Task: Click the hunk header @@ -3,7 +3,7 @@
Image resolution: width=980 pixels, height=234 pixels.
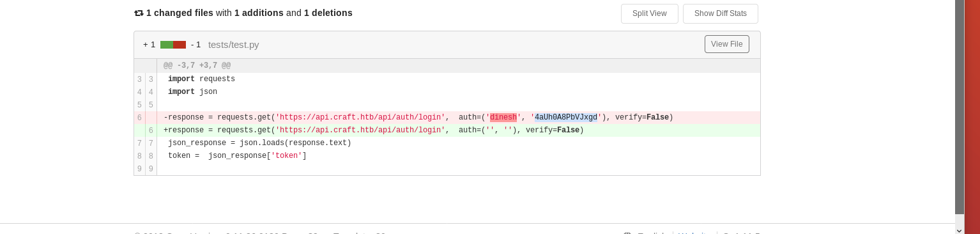Action: (x=197, y=66)
